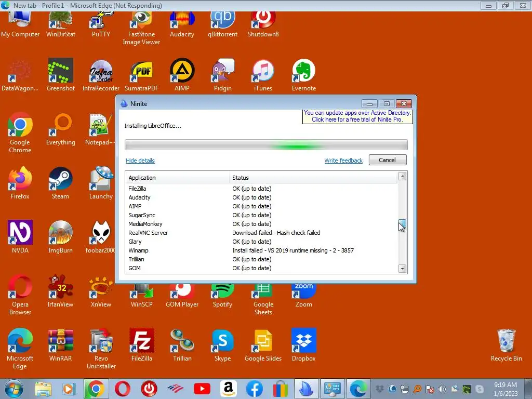Open clock showing 9:19 AM
This screenshot has width=532, height=399.
(506, 389)
